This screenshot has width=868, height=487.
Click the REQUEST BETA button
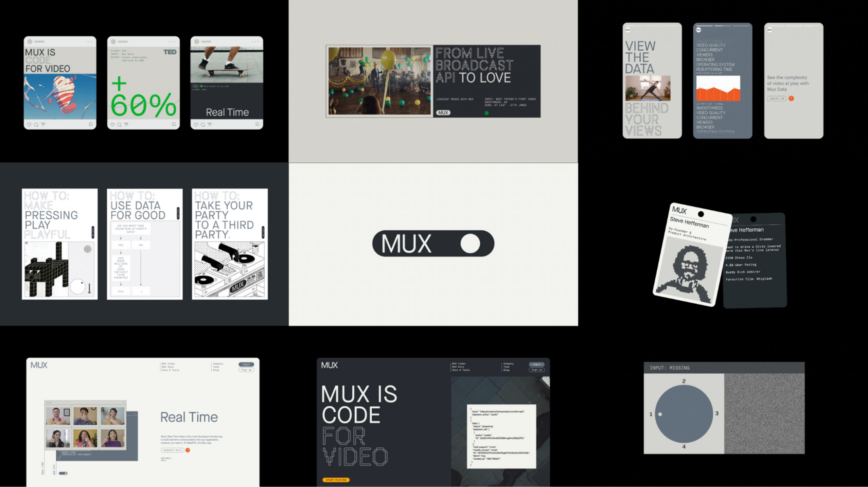(x=172, y=450)
